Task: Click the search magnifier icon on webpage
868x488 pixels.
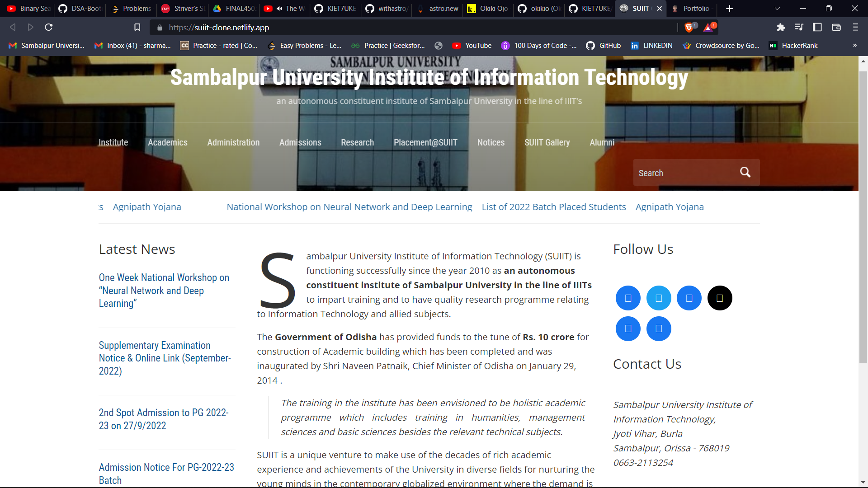Action: click(745, 172)
